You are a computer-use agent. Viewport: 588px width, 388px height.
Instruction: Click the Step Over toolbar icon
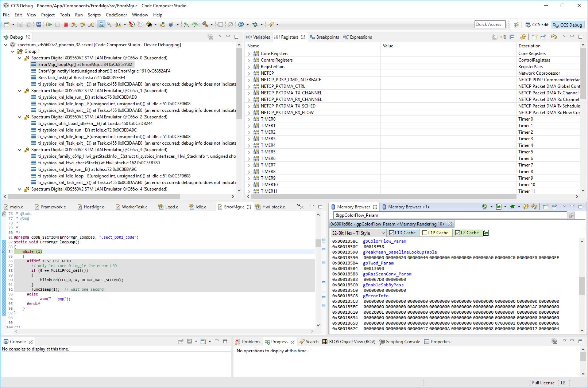83,24
